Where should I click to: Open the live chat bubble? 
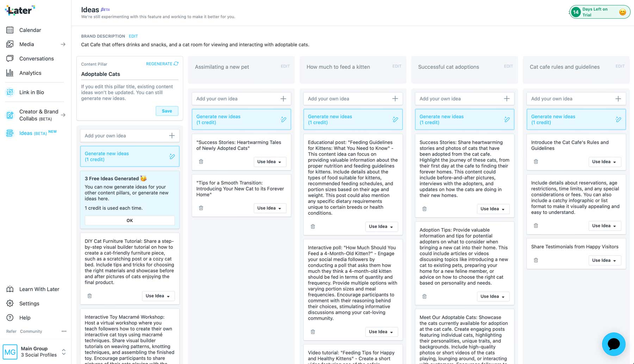[x=613, y=344]
